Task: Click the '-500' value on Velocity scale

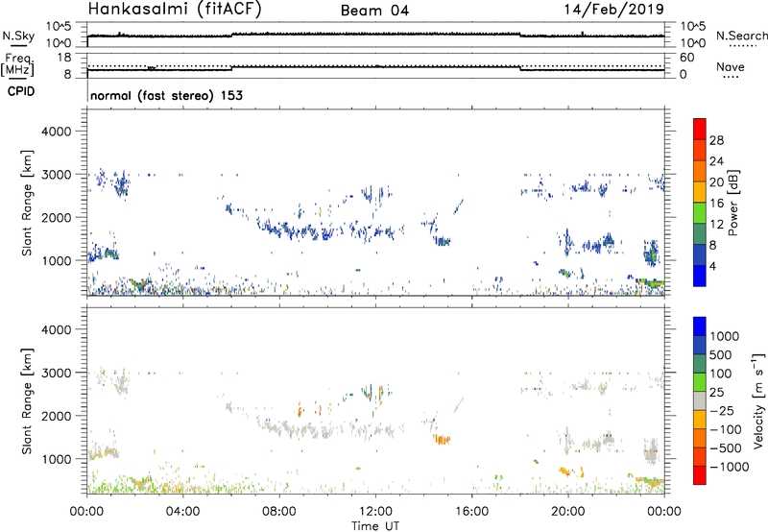Action: coord(726,447)
